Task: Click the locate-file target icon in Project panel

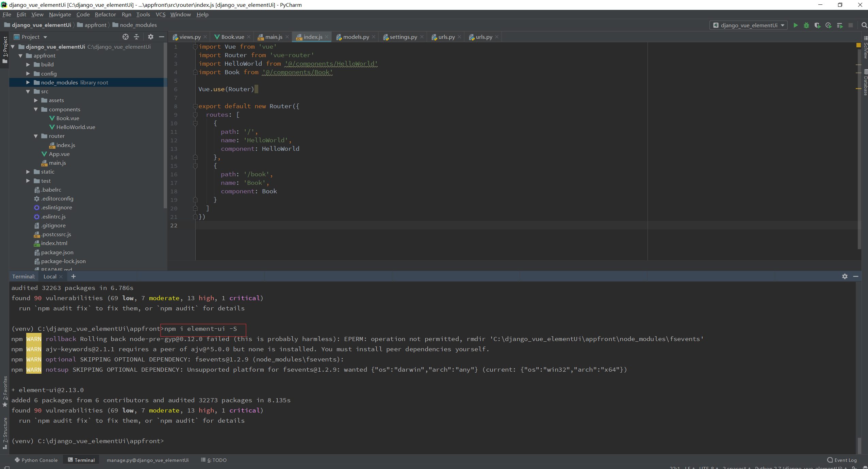Action: [x=126, y=37]
